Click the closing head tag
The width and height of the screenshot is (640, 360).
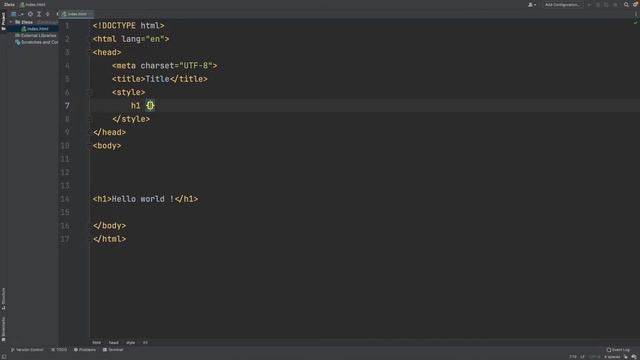[109, 133]
